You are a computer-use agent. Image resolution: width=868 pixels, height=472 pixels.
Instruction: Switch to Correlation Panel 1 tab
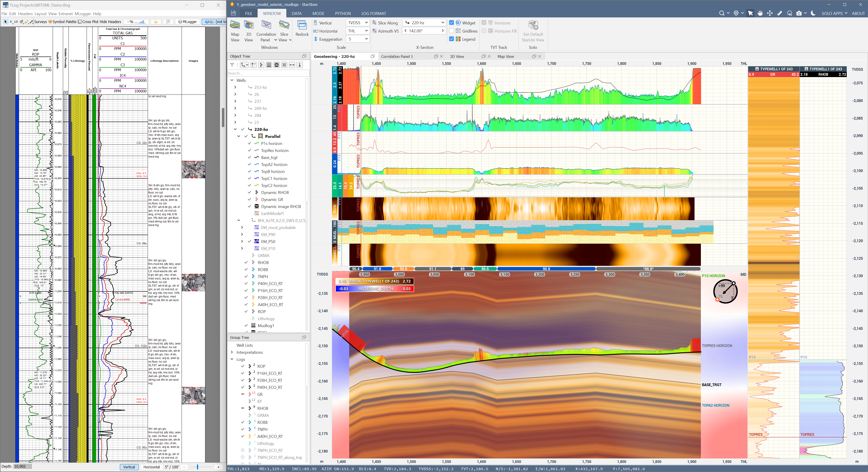(397, 57)
